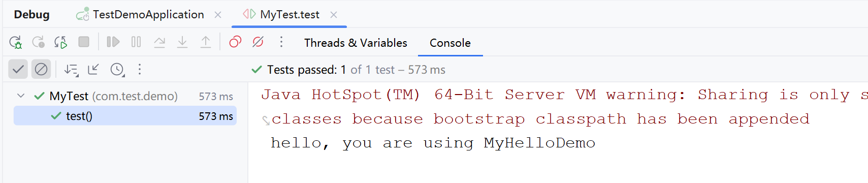Toggle auto-test rerun icon
This screenshot has width=868, height=183.
(x=61, y=42)
